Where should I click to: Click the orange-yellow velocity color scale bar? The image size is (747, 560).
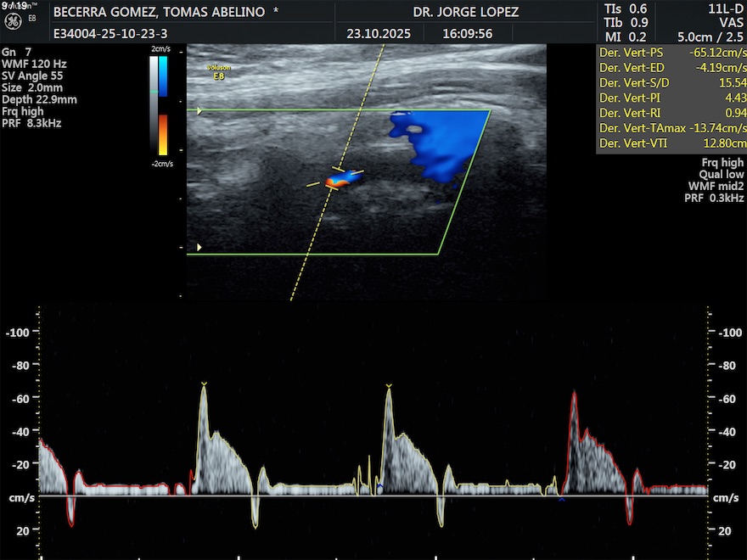click(x=163, y=134)
